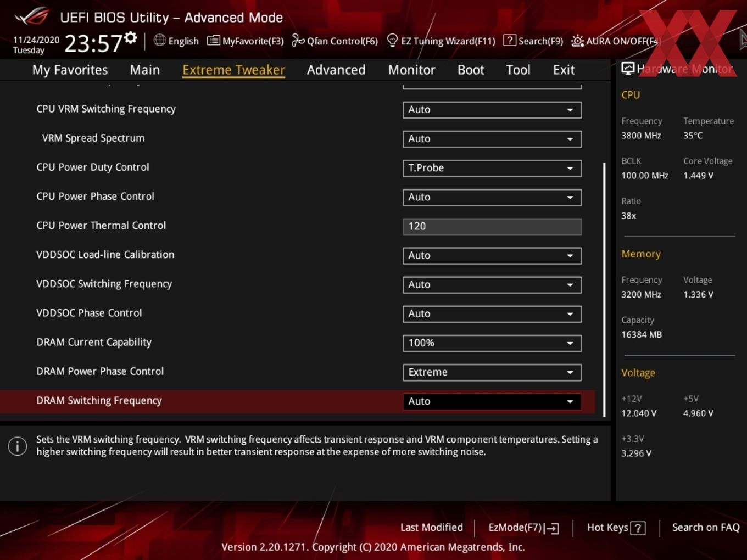
Task: Expand DRAM Current Capability 100% dropdown
Action: [492, 343]
